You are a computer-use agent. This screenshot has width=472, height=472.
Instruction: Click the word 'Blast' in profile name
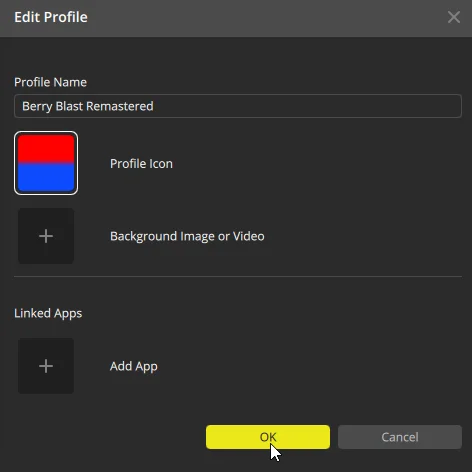69,106
